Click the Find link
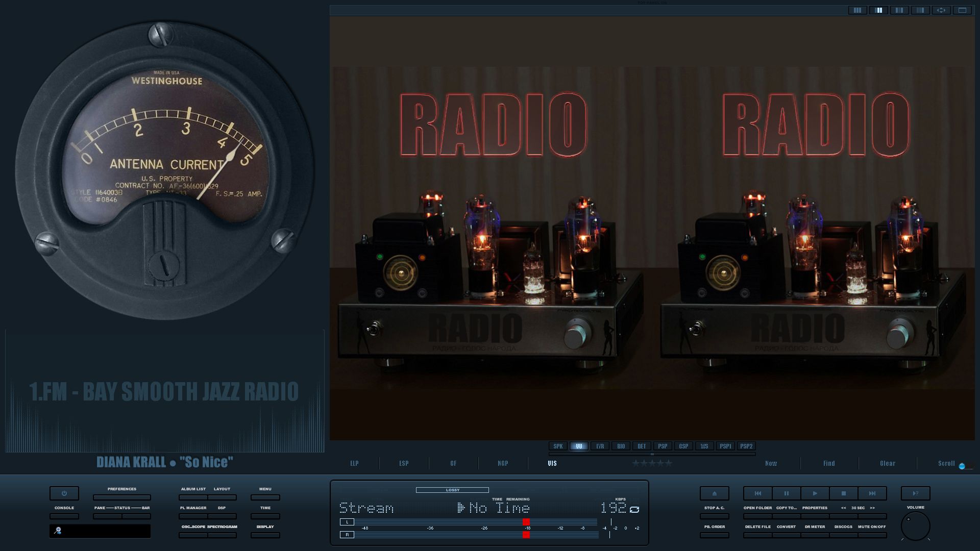 coord(829,463)
